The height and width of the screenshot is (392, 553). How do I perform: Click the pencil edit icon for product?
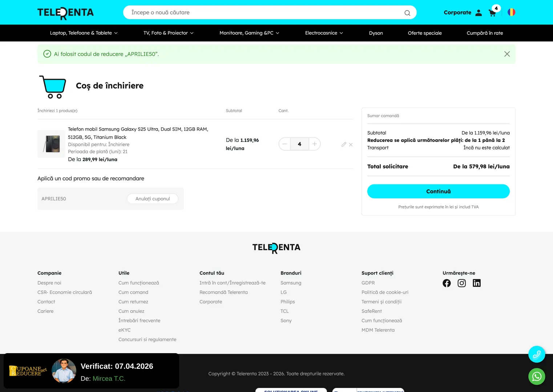[344, 144]
